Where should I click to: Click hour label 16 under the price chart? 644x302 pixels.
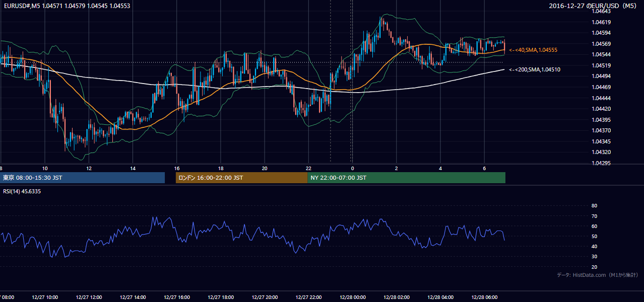click(x=176, y=168)
